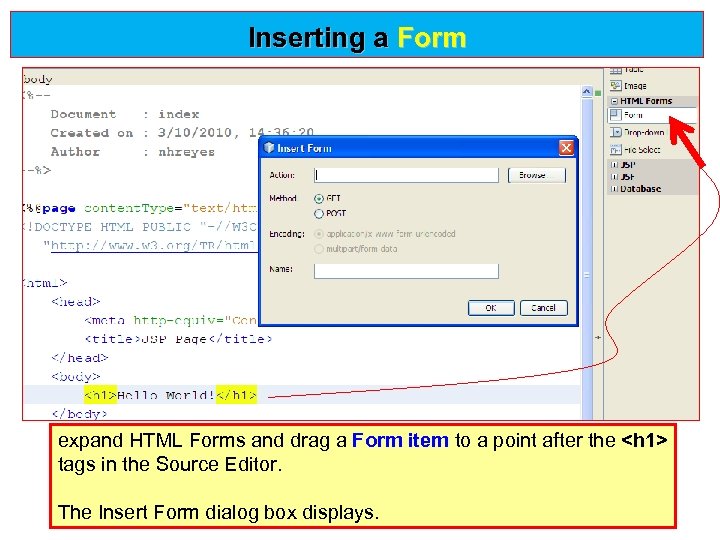The image size is (720, 540).
Task: Select the File Select palette item icon
Action: (x=615, y=149)
